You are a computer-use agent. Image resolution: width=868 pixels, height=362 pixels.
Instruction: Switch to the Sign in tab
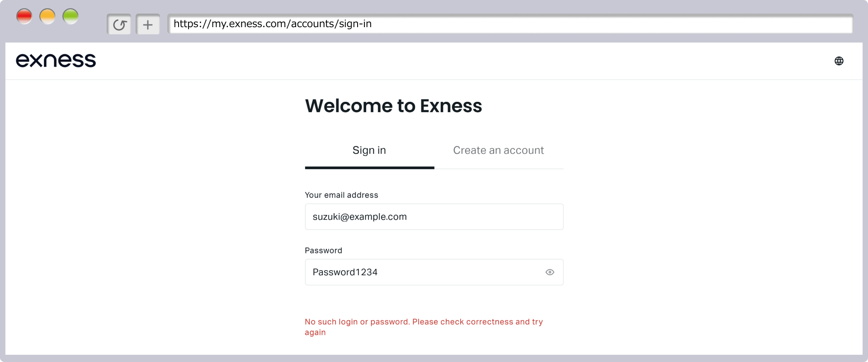click(x=369, y=150)
